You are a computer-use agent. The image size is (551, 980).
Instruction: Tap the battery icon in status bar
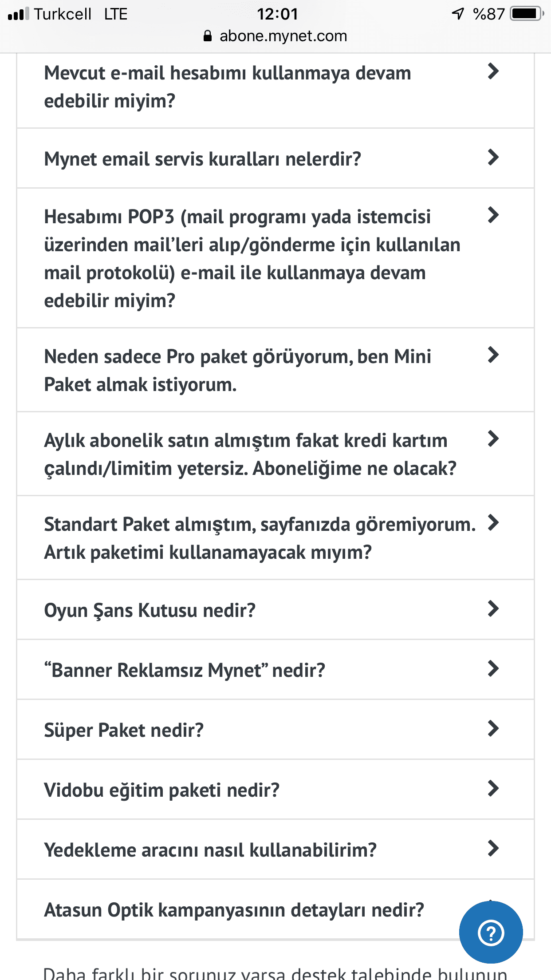tap(527, 14)
